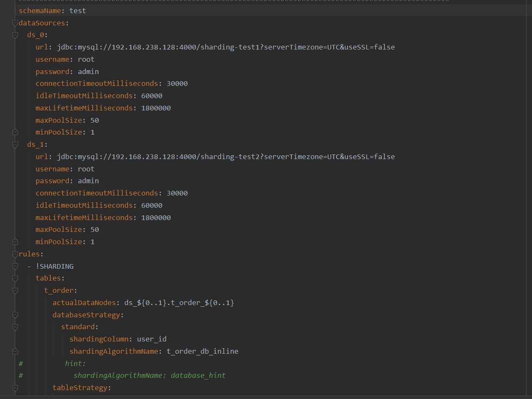Viewport: 532px width, 399px height.
Task: Collapse the standard block
Action: tap(15, 327)
